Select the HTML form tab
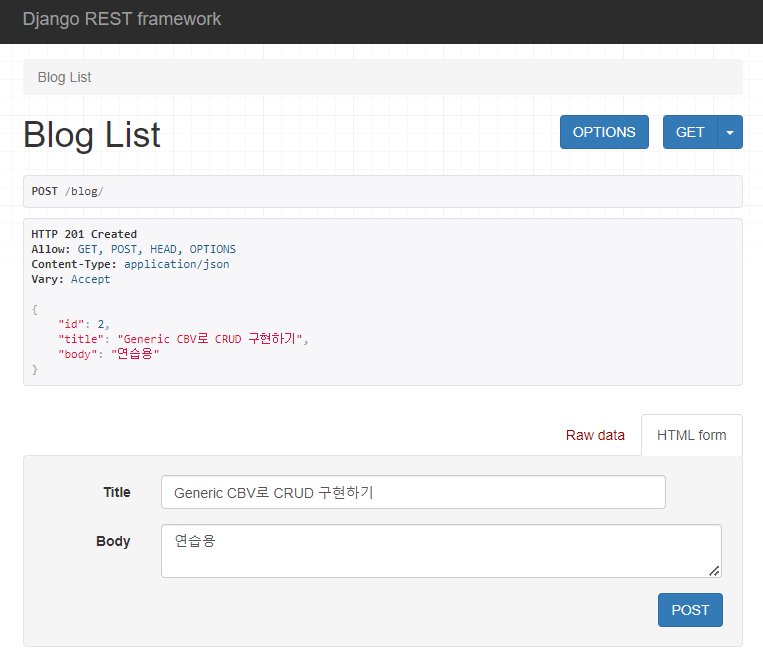 691,435
